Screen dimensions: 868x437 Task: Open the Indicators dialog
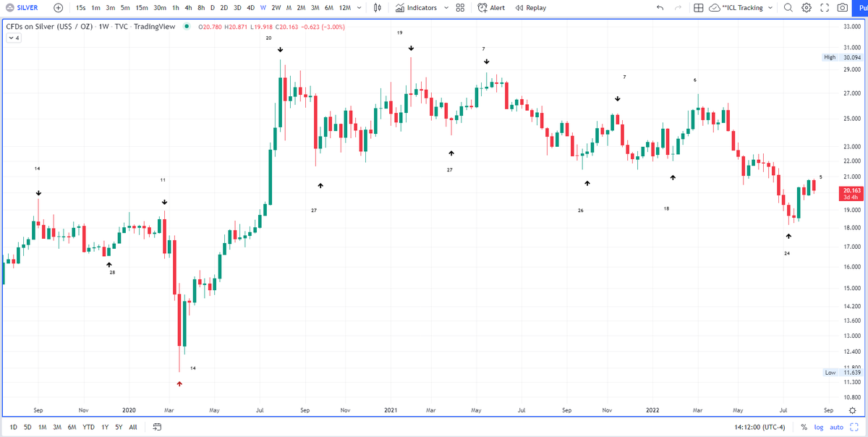tap(417, 8)
